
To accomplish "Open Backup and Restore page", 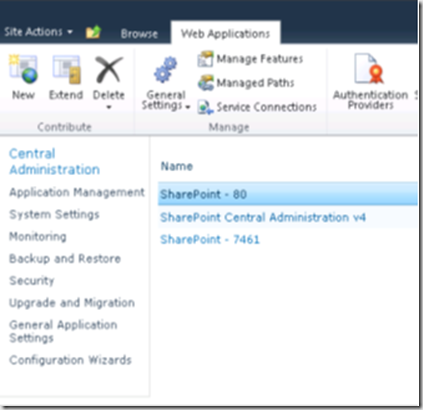I will [x=65, y=259].
